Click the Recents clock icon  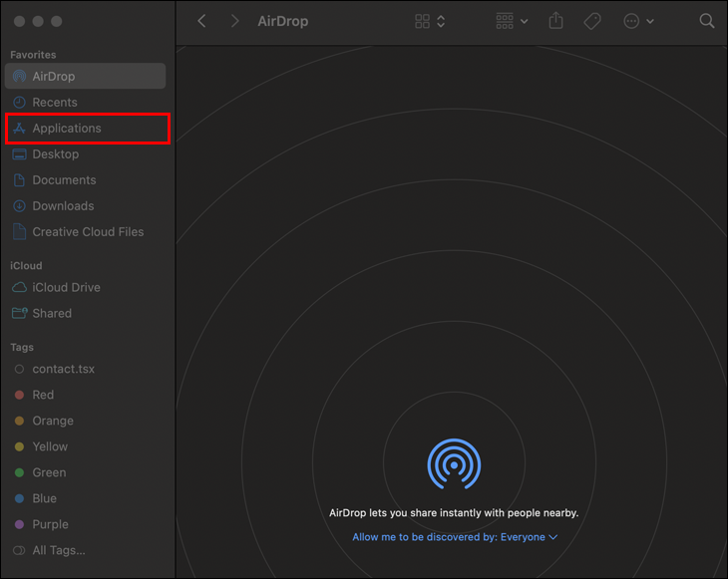(20, 102)
